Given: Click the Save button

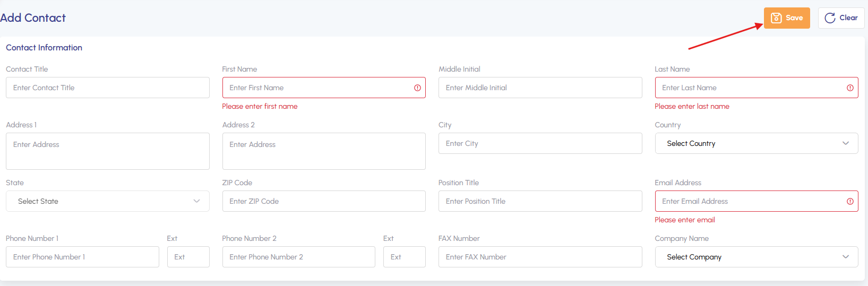Looking at the screenshot, I should click(x=787, y=18).
